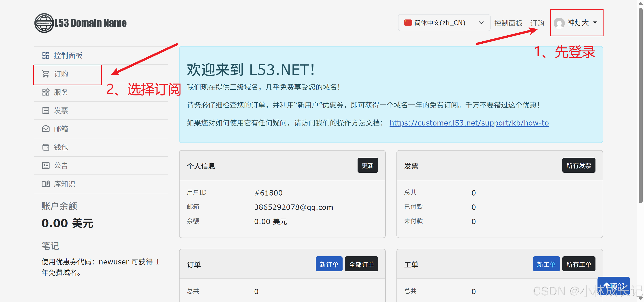This screenshot has height=302, width=644.
Task: Click the 所有发票 button
Action: 578,166
